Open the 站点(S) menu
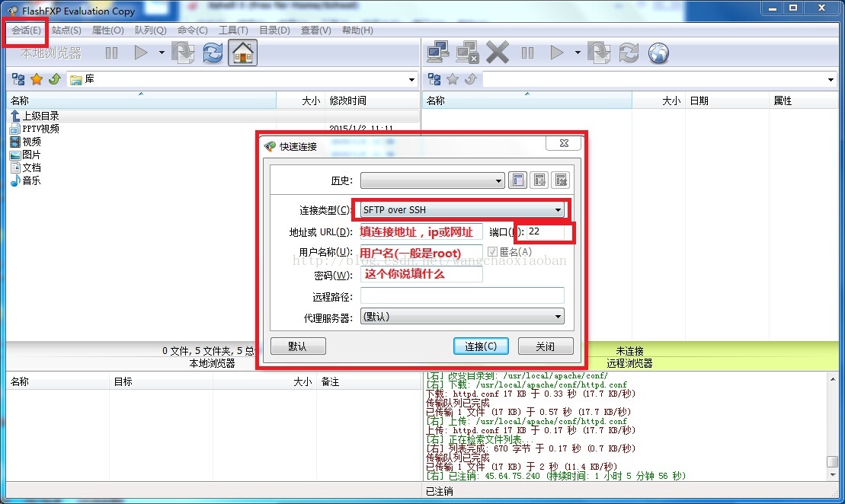845x504 pixels. (x=66, y=30)
